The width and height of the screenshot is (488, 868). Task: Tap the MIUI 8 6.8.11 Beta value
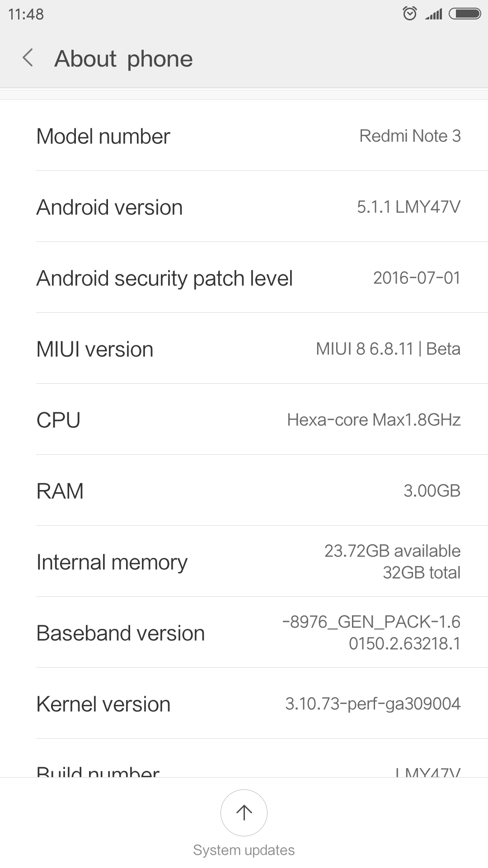click(x=388, y=349)
